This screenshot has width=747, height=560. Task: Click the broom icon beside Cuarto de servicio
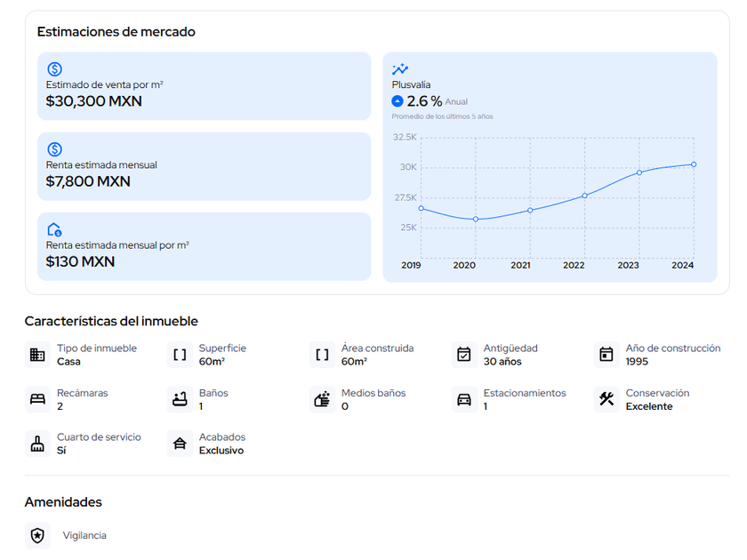tap(37, 444)
